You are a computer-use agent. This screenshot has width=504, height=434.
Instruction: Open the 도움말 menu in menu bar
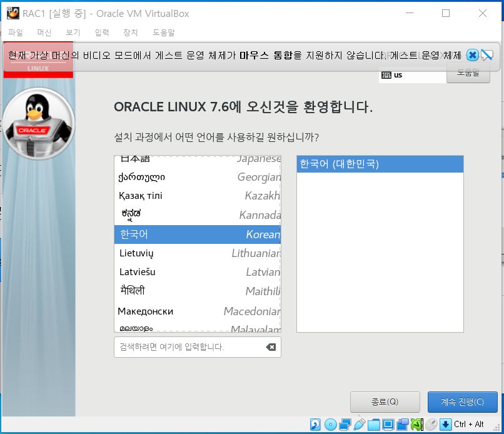pyautogui.click(x=164, y=33)
